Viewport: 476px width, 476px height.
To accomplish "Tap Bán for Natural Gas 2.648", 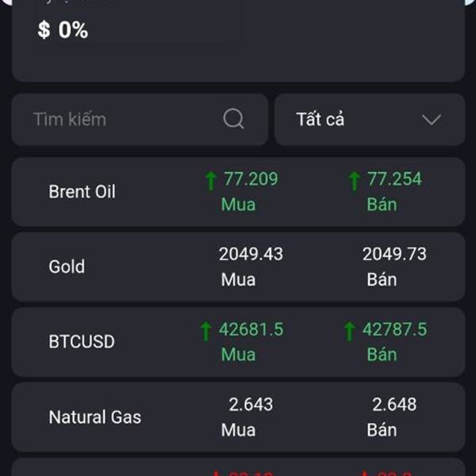I will 382,430.
